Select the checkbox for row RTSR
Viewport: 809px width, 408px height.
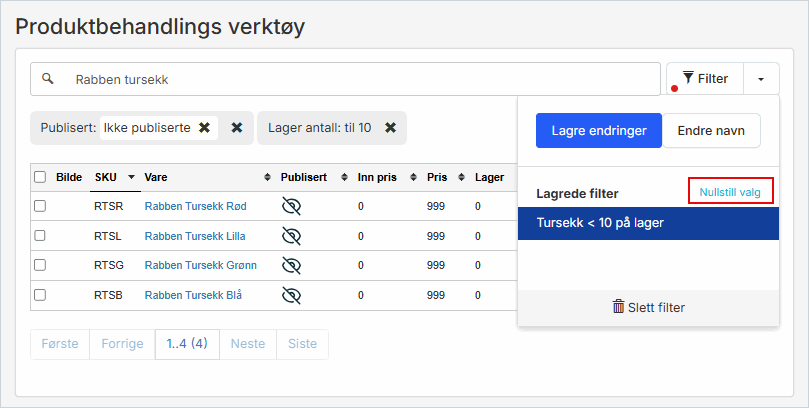click(40, 206)
